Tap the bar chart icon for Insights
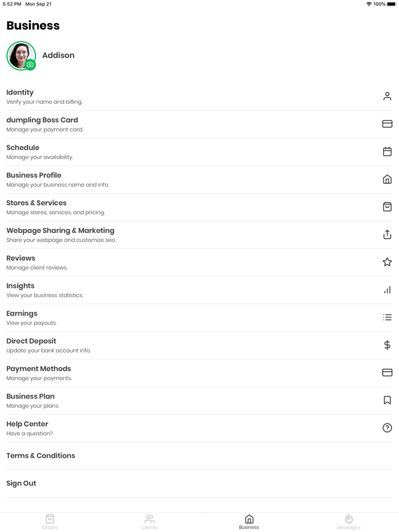The width and height of the screenshot is (399, 532). (x=387, y=290)
